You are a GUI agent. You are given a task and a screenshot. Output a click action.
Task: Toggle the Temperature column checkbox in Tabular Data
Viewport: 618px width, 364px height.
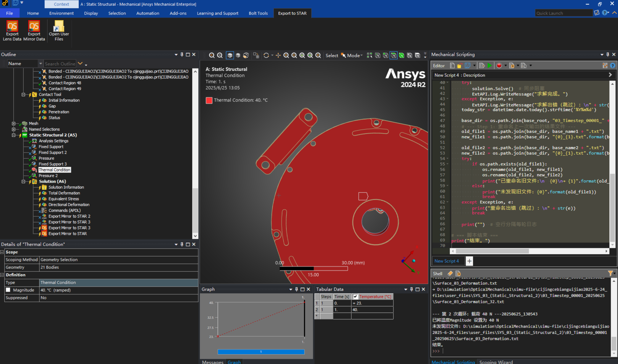coord(355,296)
